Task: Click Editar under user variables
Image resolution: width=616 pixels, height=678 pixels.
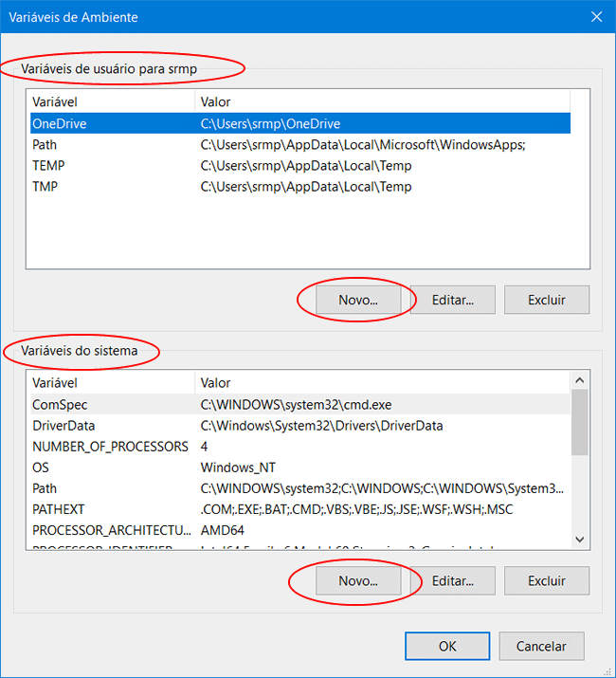Action: click(x=452, y=300)
